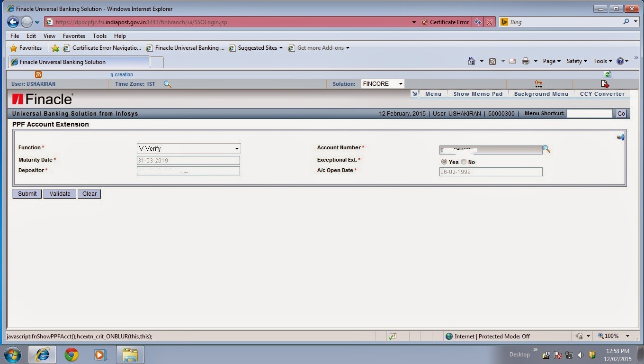Viewport: 644px width, 364px height.
Task: Click the Account Number field
Action: tap(491, 150)
